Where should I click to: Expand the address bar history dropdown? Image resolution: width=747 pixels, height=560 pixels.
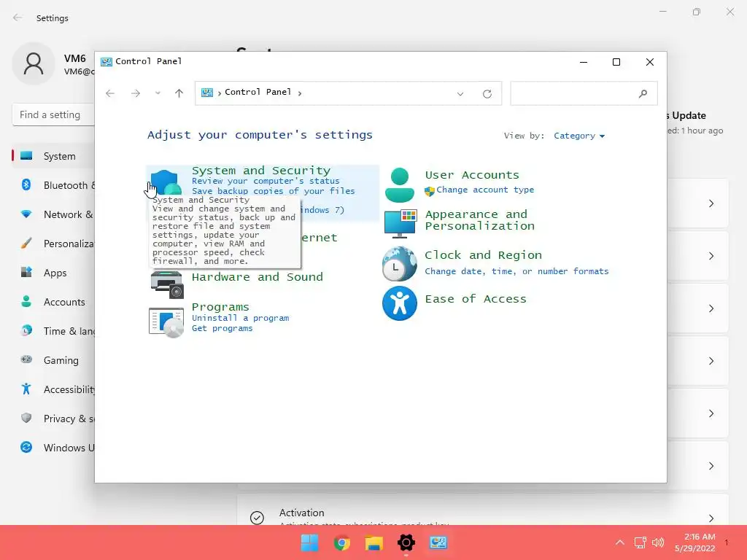[460, 94]
